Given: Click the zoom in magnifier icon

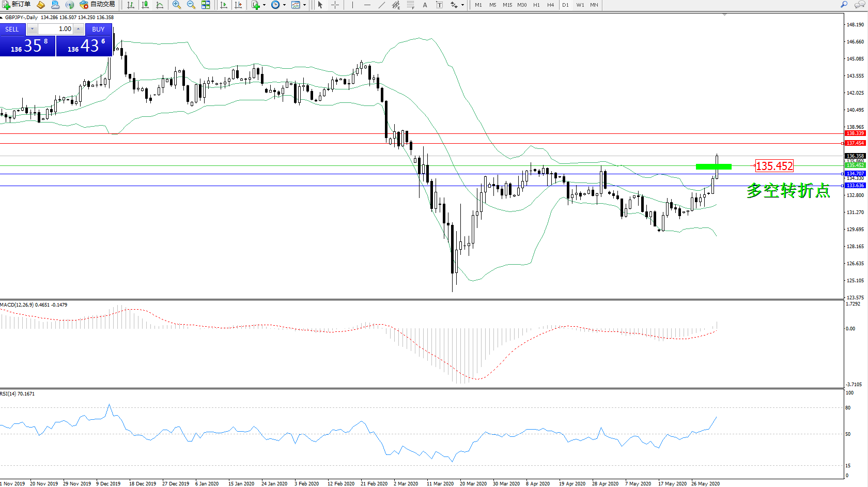Looking at the screenshot, I should coord(177,5).
